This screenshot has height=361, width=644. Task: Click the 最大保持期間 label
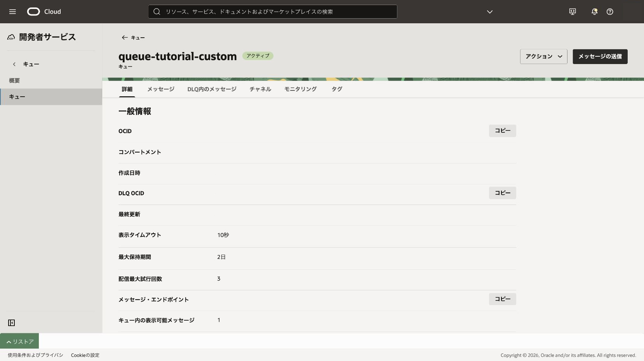pyautogui.click(x=135, y=257)
